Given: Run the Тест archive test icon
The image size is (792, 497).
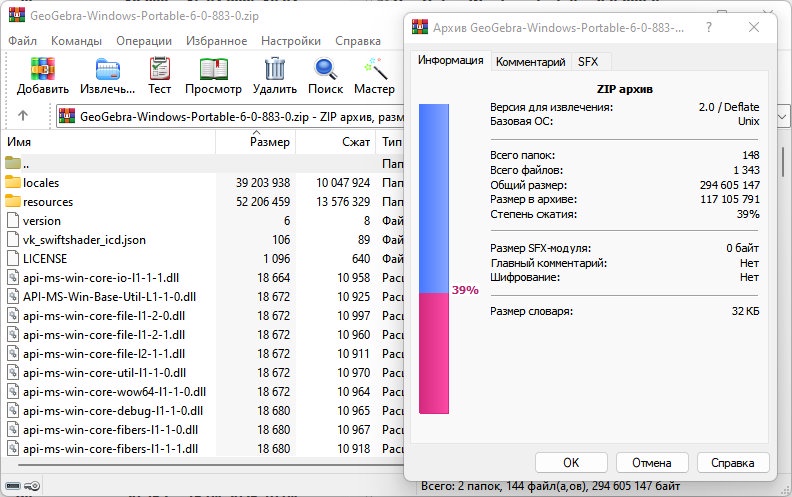Looking at the screenshot, I should click(x=160, y=69).
